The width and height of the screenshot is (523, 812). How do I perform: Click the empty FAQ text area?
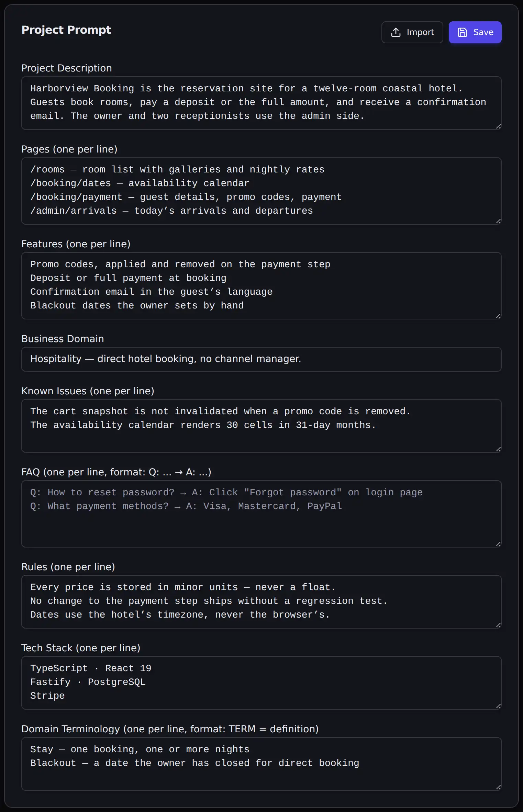pyautogui.click(x=261, y=514)
